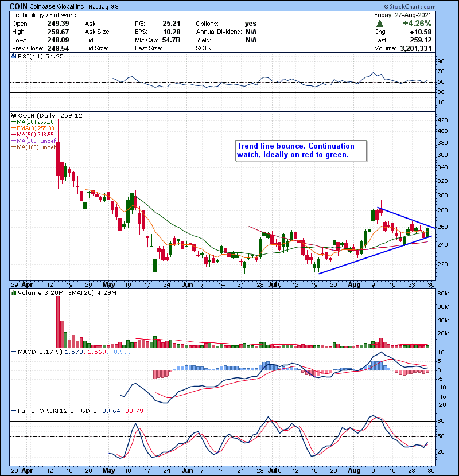Click the Mkt Cap value 54.7B

coord(172,40)
